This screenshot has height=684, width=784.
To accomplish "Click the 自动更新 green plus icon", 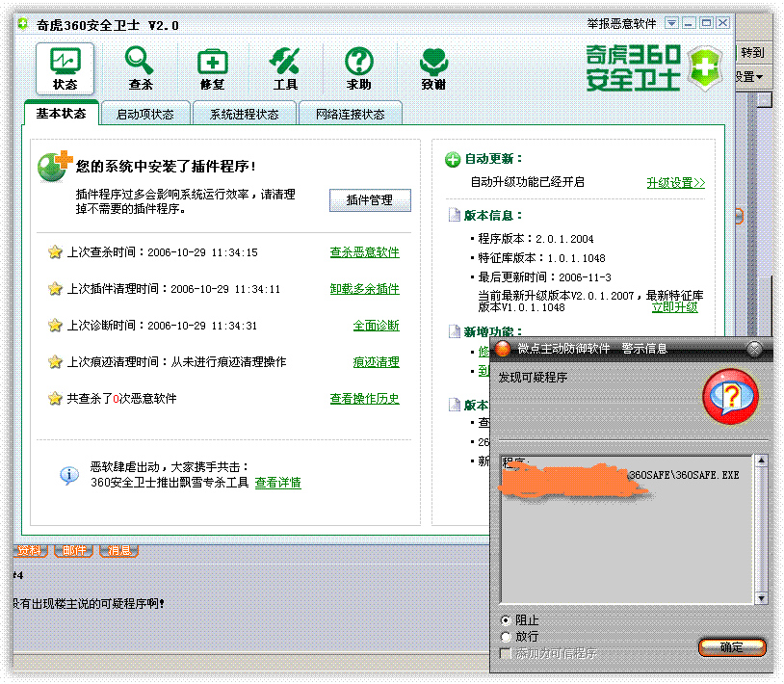I will pyautogui.click(x=453, y=160).
